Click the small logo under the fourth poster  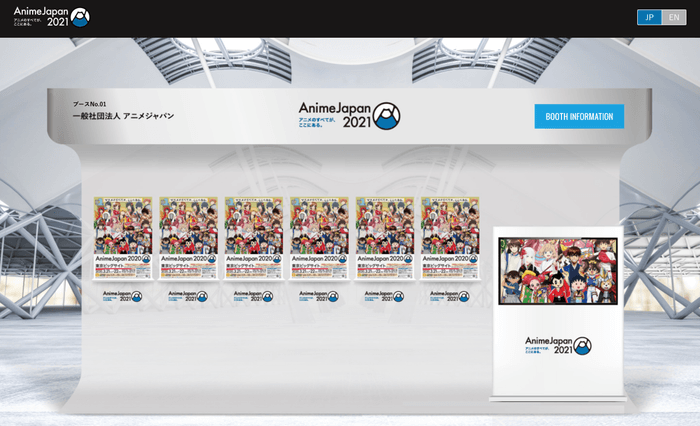click(x=319, y=296)
